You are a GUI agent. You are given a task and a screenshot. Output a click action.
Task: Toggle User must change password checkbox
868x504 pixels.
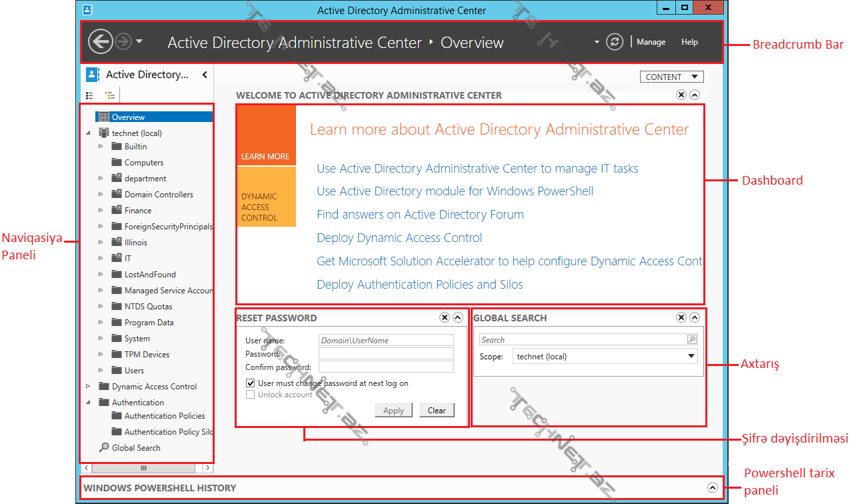(x=251, y=383)
